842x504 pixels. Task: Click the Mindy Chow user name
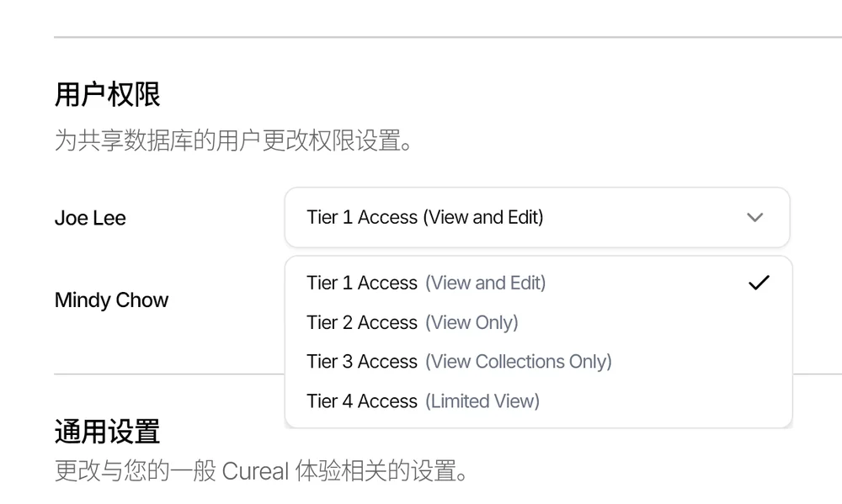pyautogui.click(x=111, y=300)
